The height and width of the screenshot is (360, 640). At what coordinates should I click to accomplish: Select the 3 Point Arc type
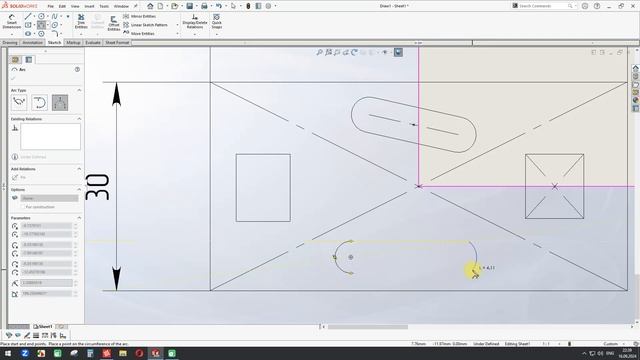coord(60,102)
